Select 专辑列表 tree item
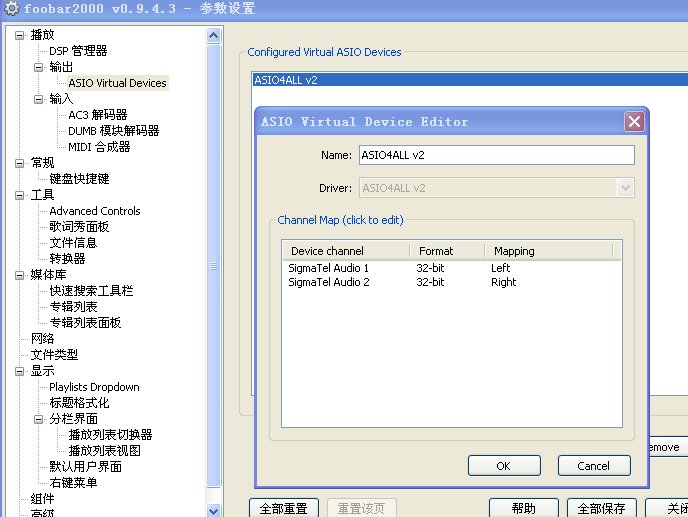The height and width of the screenshot is (517, 688). coord(73,307)
